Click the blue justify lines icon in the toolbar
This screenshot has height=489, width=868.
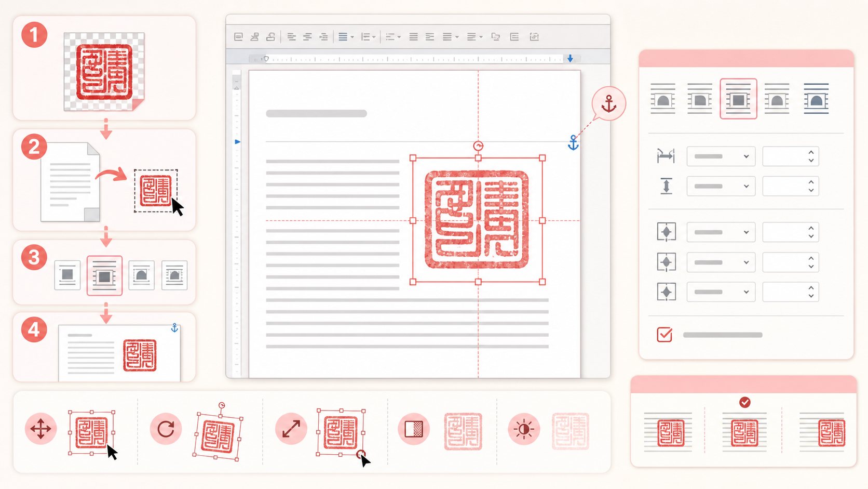pyautogui.click(x=343, y=37)
